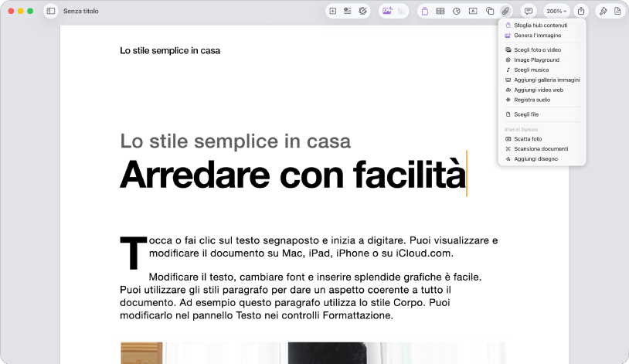This screenshot has width=629, height=364.
Task: Click the header text Lo stile semplice in casa
Action: pos(170,50)
